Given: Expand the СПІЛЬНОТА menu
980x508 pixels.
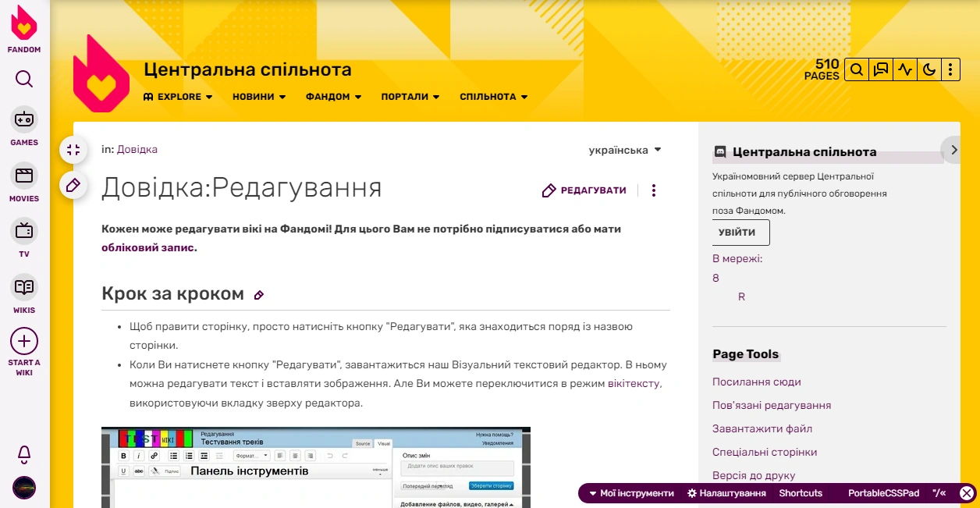Looking at the screenshot, I should 494,97.
